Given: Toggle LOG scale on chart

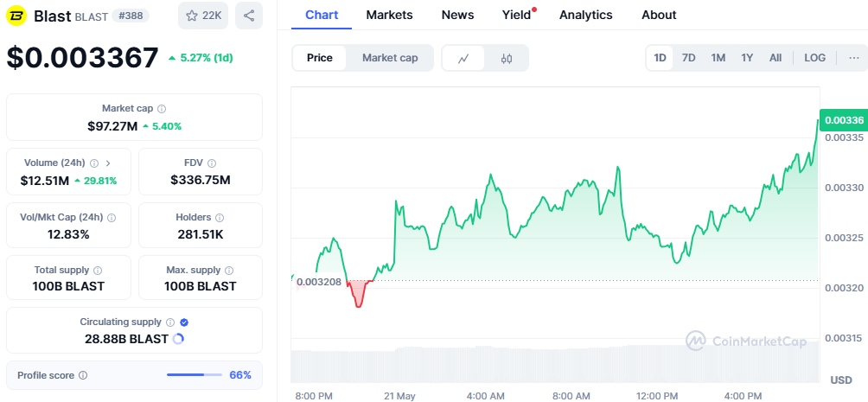Looking at the screenshot, I should tap(815, 58).
